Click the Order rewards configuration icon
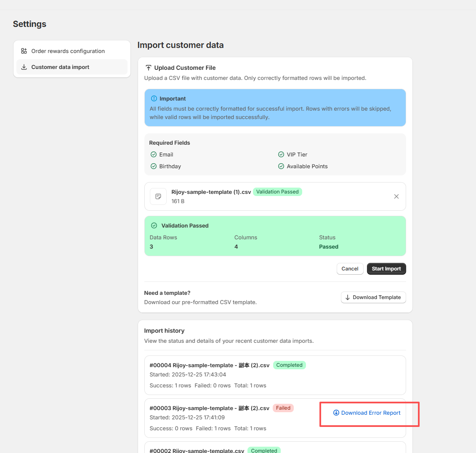The width and height of the screenshot is (476, 453). tap(24, 51)
